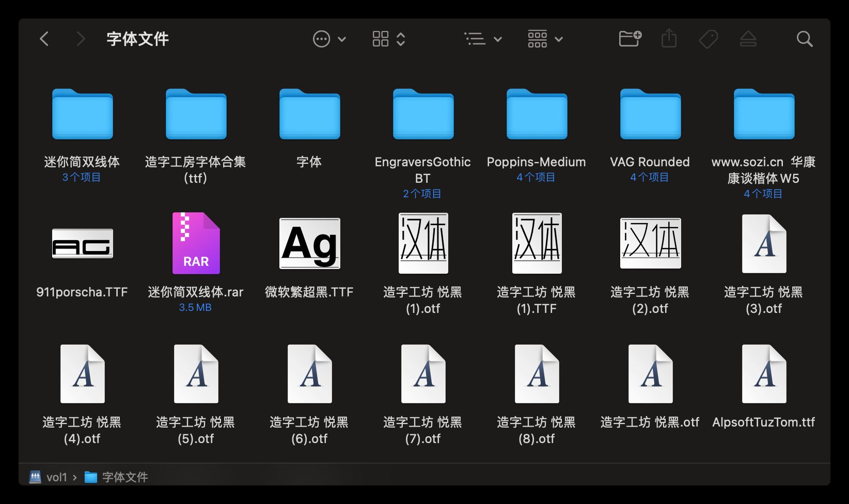The height and width of the screenshot is (504, 849).
Task: Expand the group-by options dropdown
Action: (x=545, y=39)
